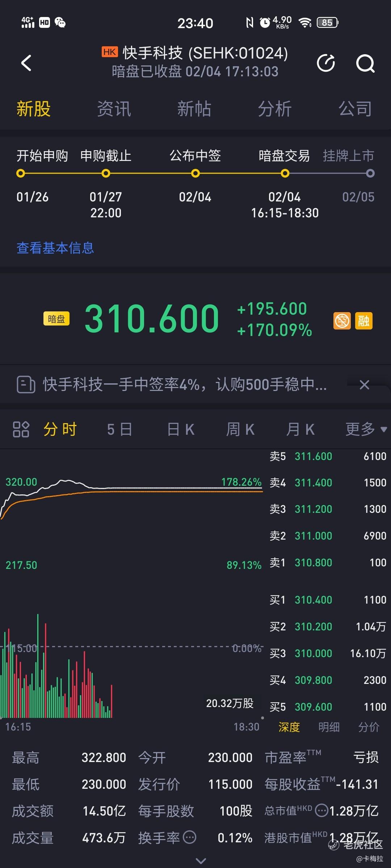The height and width of the screenshot is (868, 391).
Task: Expand more stats with bottom chevron
Action: [201, 860]
